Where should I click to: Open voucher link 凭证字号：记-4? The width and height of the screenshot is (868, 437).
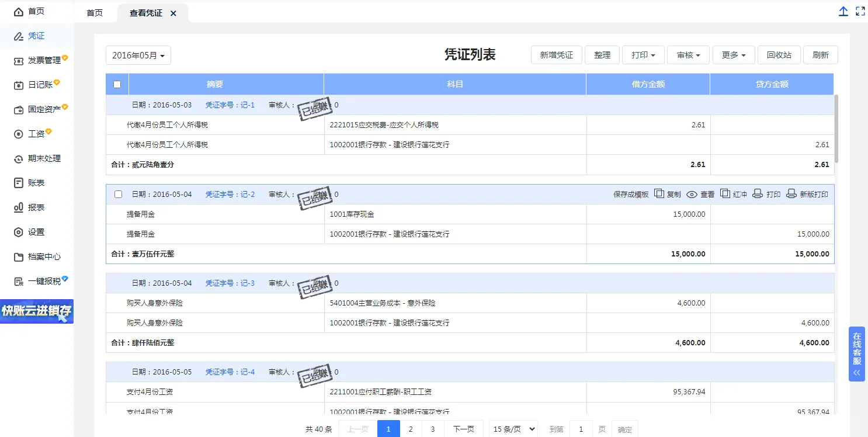[230, 372]
